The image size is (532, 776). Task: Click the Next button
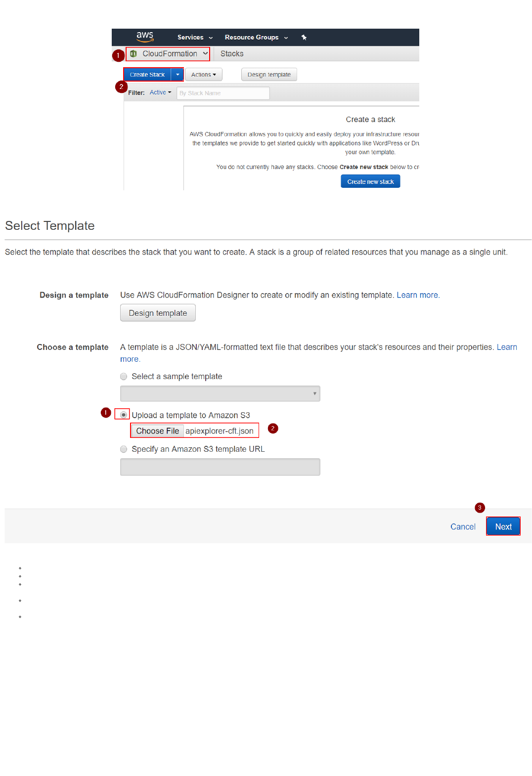tap(503, 527)
